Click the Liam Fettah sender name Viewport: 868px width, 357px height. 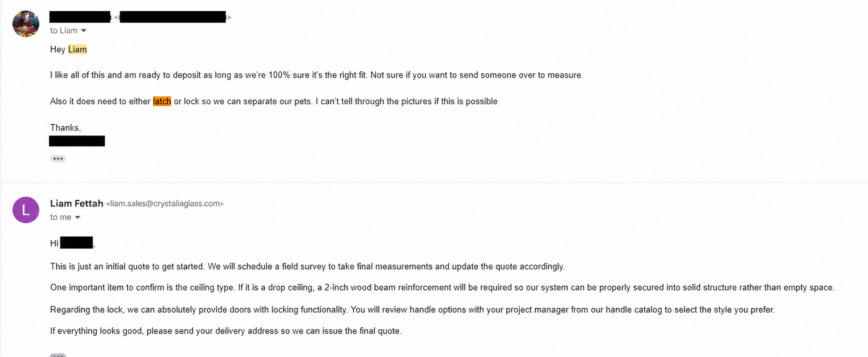point(76,203)
